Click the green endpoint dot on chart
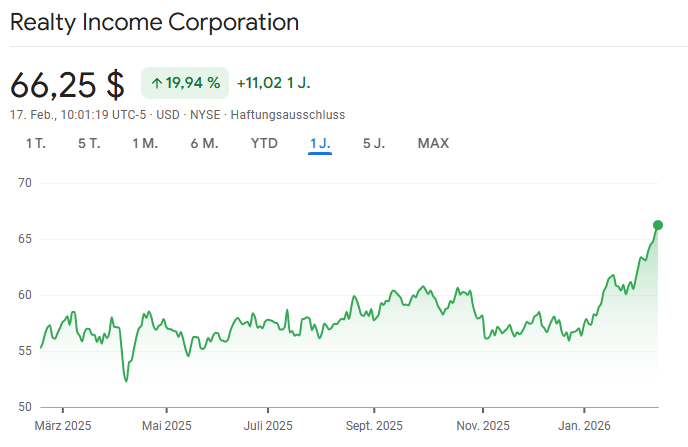Image resolution: width=688 pixels, height=447 pixels. [x=658, y=225]
